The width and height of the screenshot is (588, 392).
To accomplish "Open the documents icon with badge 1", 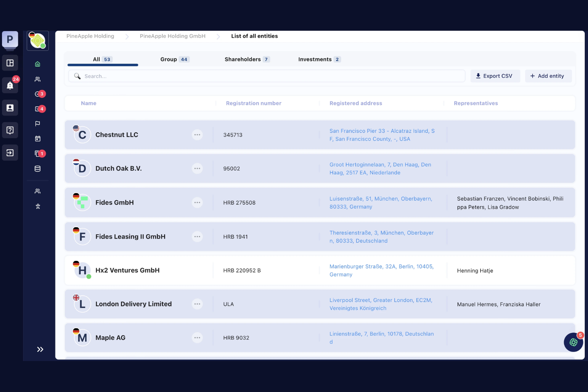I will 37,153.
